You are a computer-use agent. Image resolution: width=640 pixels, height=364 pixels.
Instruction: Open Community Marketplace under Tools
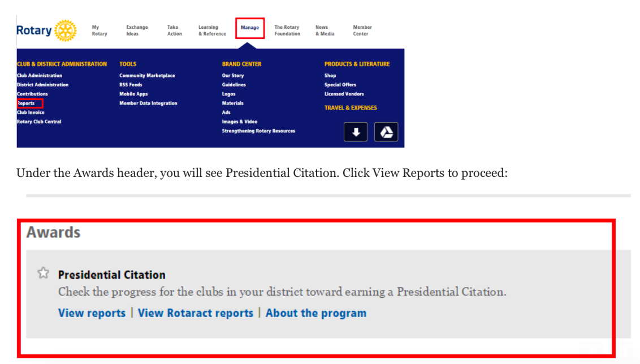(x=147, y=76)
